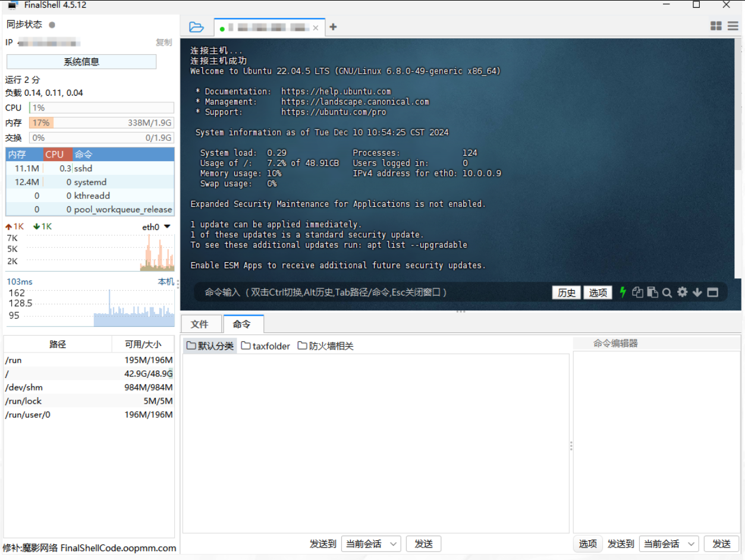Screen dimensions: 745x560
Task: Click the green lightning quick command icon
Action: click(623, 292)
